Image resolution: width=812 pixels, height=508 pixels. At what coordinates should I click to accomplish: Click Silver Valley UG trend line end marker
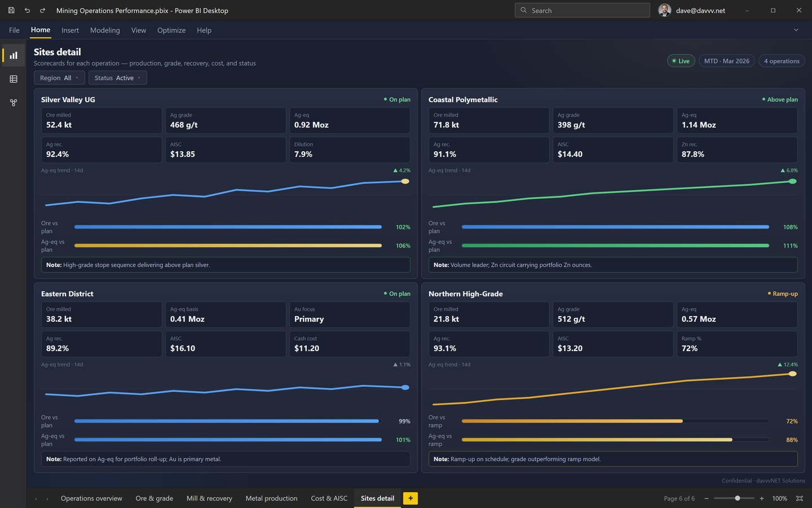(405, 181)
